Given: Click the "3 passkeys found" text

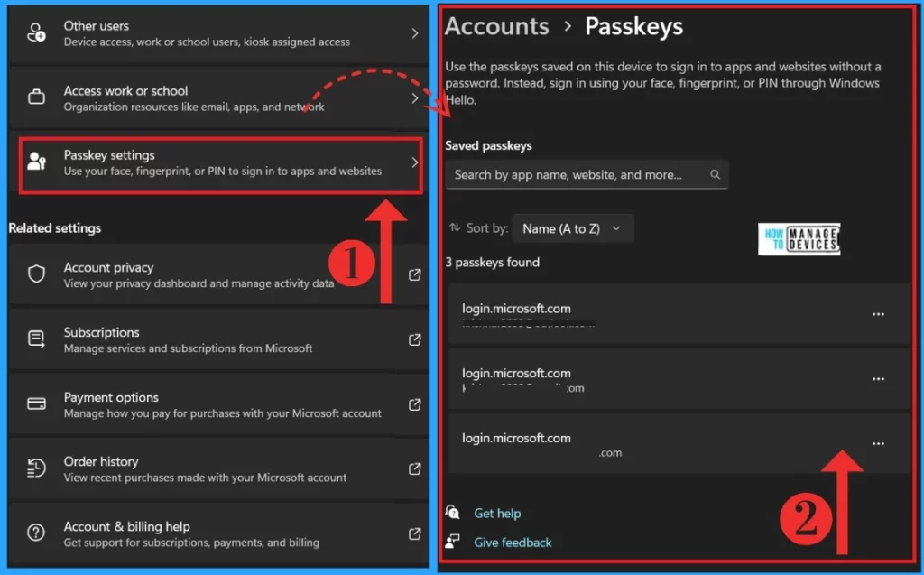Looking at the screenshot, I should [492, 263].
